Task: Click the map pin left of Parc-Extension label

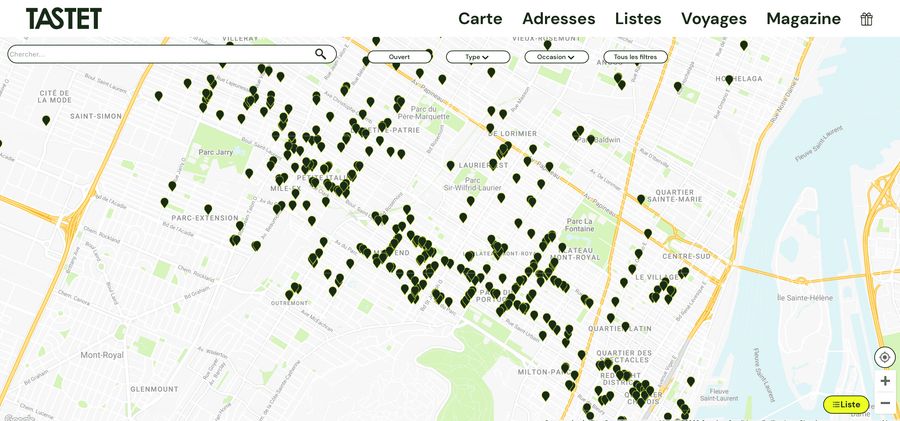Action: pyautogui.click(x=164, y=202)
